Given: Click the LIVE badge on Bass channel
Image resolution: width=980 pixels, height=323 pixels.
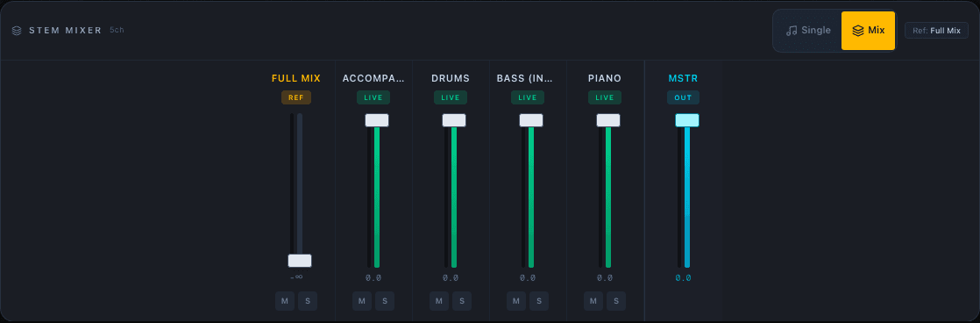Looking at the screenshot, I should pos(528,97).
